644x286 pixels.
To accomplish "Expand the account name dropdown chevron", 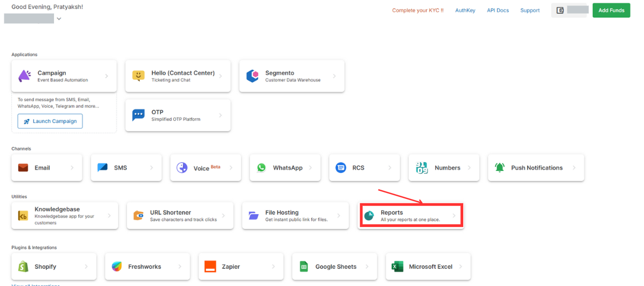I will pyautogui.click(x=59, y=18).
